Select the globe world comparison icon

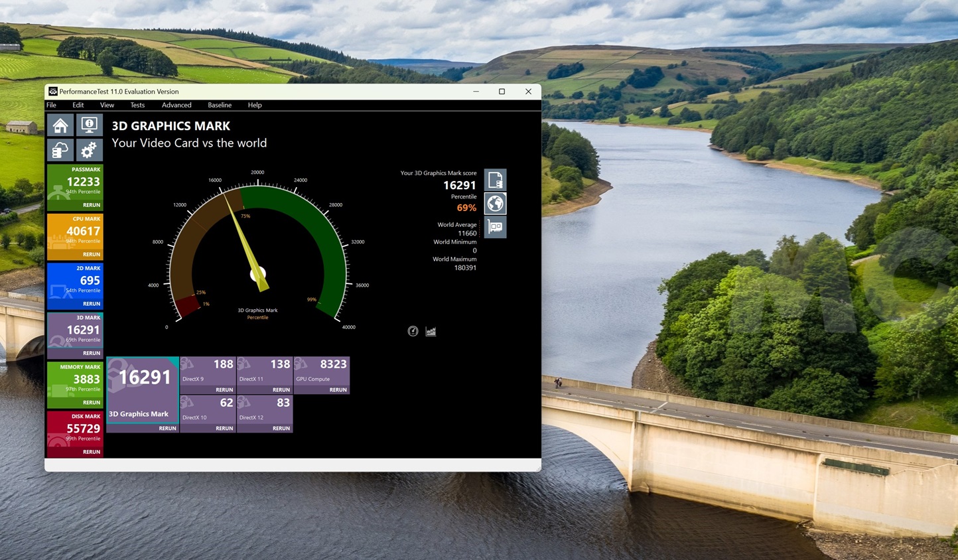(495, 204)
